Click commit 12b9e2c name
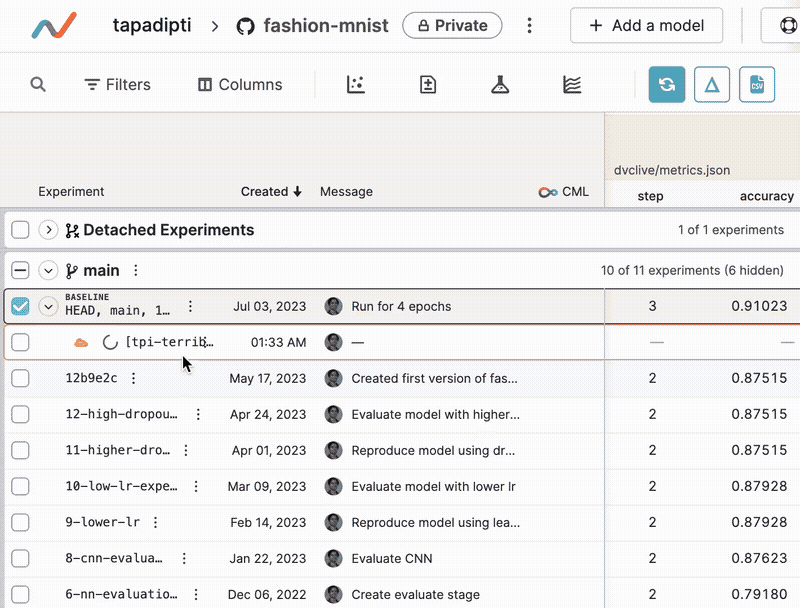Viewport: 800px width, 608px height. pyautogui.click(x=91, y=378)
